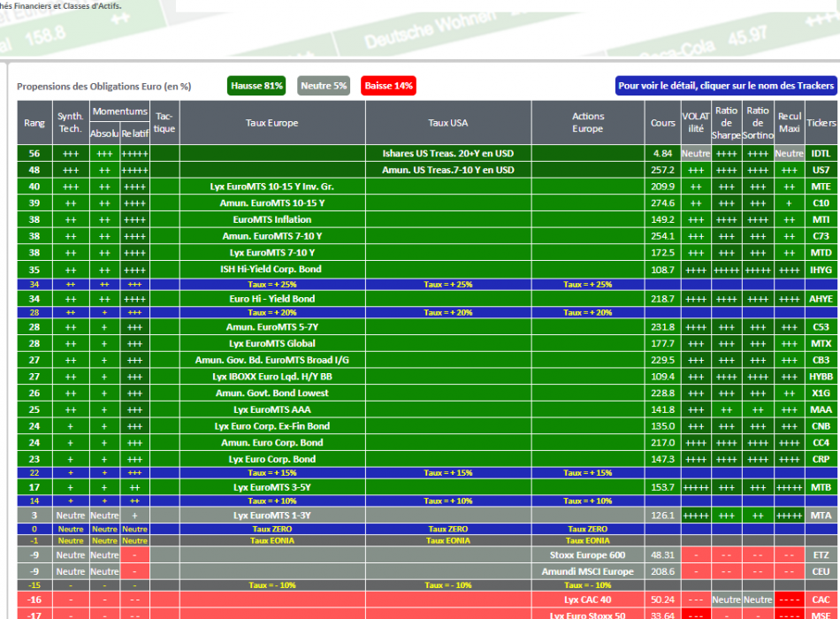Open Lyx CAC 40 tracker
The image size is (840, 619).
[x=587, y=600]
